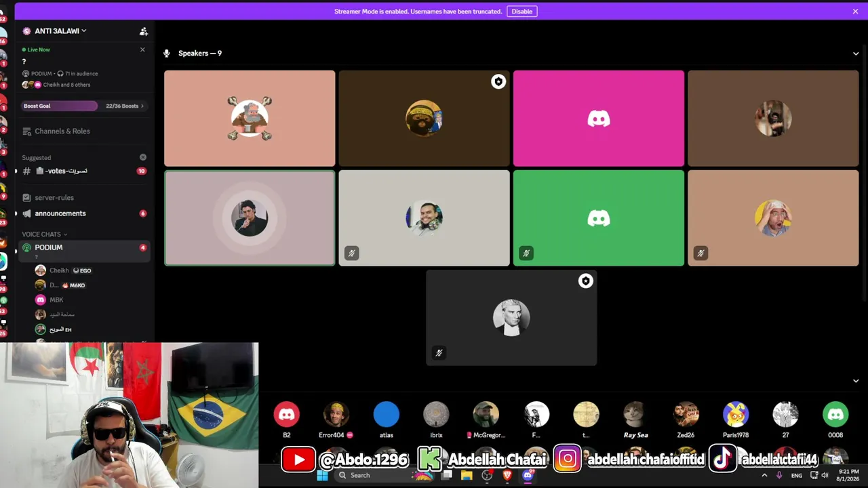The width and height of the screenshot is (868, 488).
Task: Disable Streamer Mode from the banner
Action: point(521,12)
